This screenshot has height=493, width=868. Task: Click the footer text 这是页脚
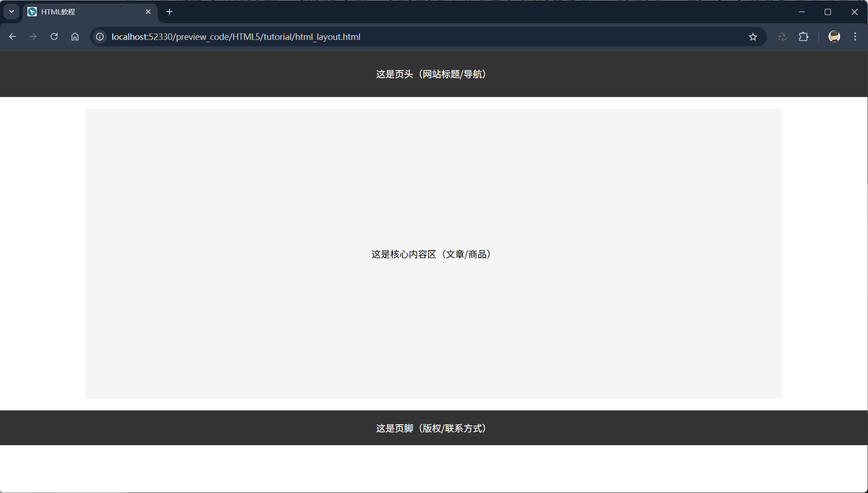pos(431,428)
